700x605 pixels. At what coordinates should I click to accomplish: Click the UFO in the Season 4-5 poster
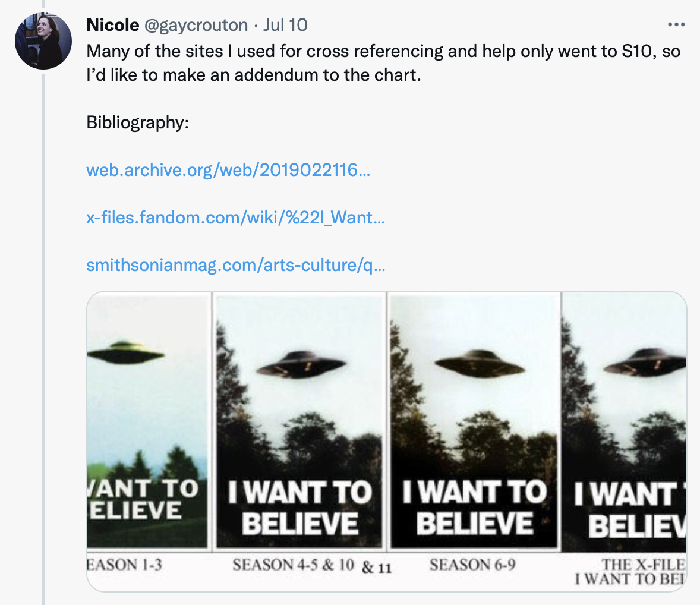301,363
